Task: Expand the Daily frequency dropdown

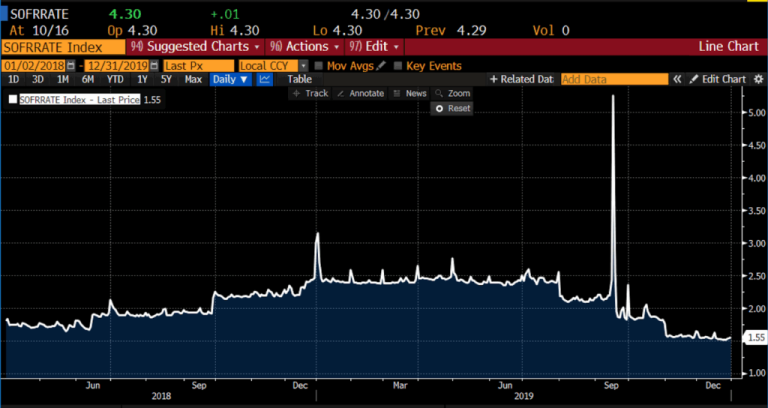Action: click(x=230, y=79)
